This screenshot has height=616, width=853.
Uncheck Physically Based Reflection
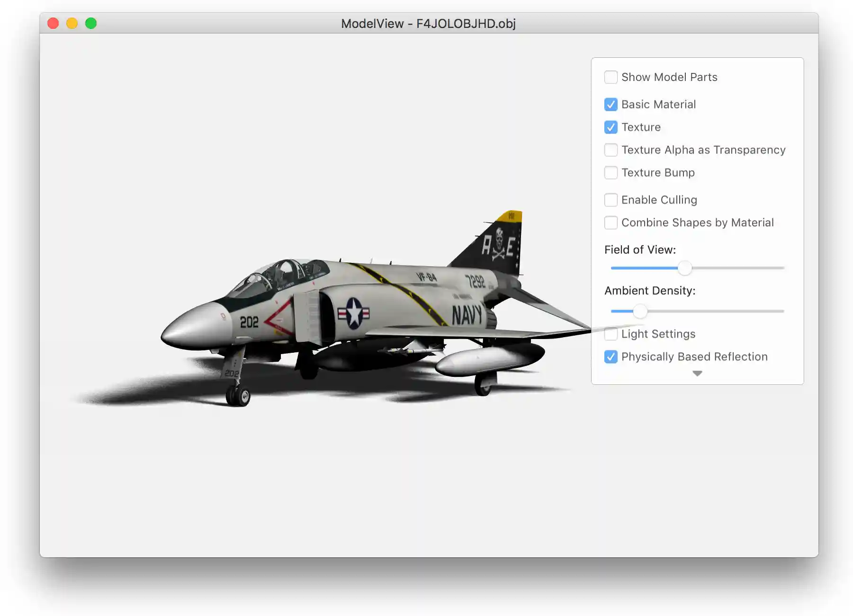tap(611, 357)
